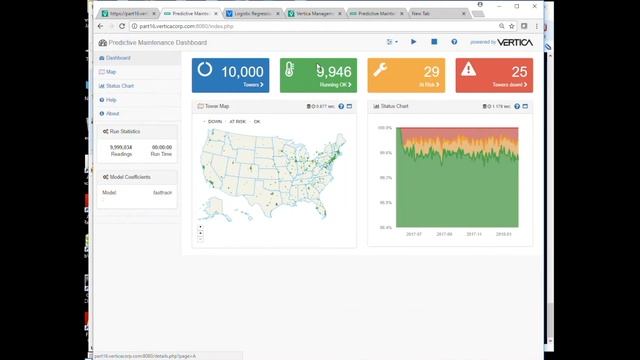Click Towers link with chevron

pos(253,85)
